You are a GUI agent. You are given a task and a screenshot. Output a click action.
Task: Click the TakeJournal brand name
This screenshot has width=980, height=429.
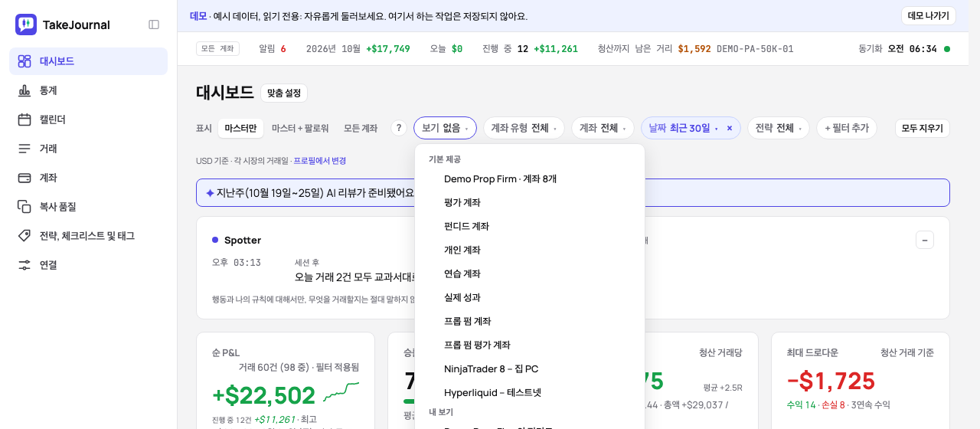[x=77, y=25]
